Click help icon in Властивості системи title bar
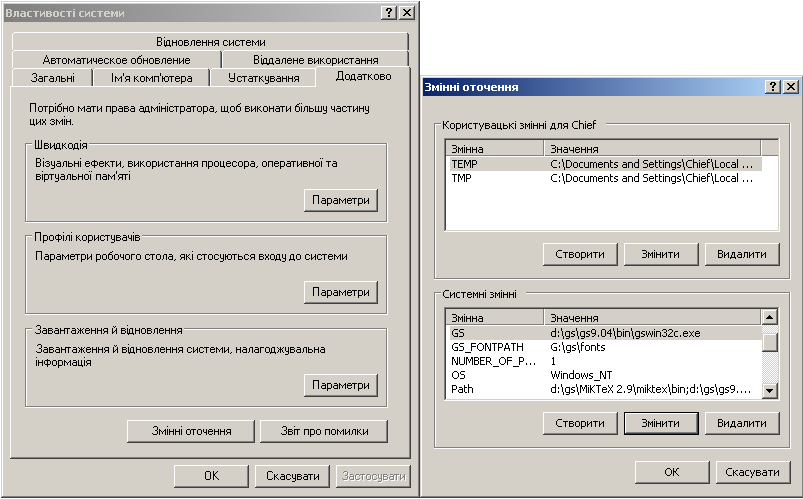The image size is (803, 499). 388,12
